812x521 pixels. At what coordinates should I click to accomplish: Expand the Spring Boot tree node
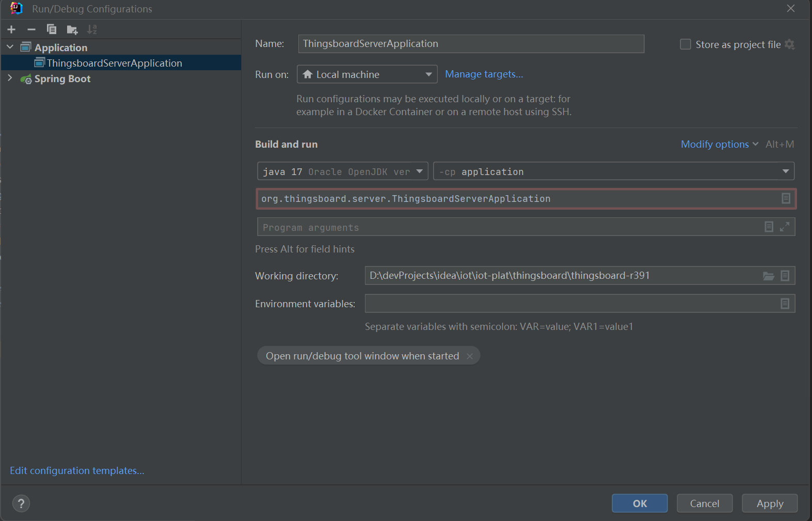[10, 78]
